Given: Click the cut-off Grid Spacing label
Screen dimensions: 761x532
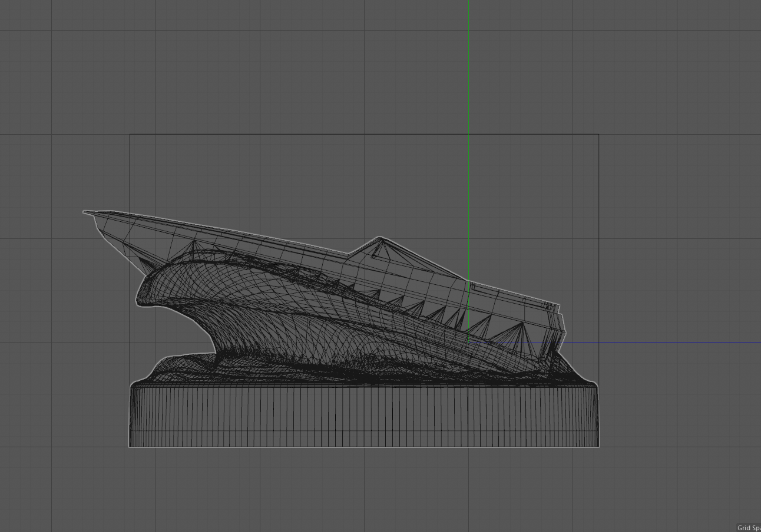Looking at the screenshot, I should click(749, 528).
